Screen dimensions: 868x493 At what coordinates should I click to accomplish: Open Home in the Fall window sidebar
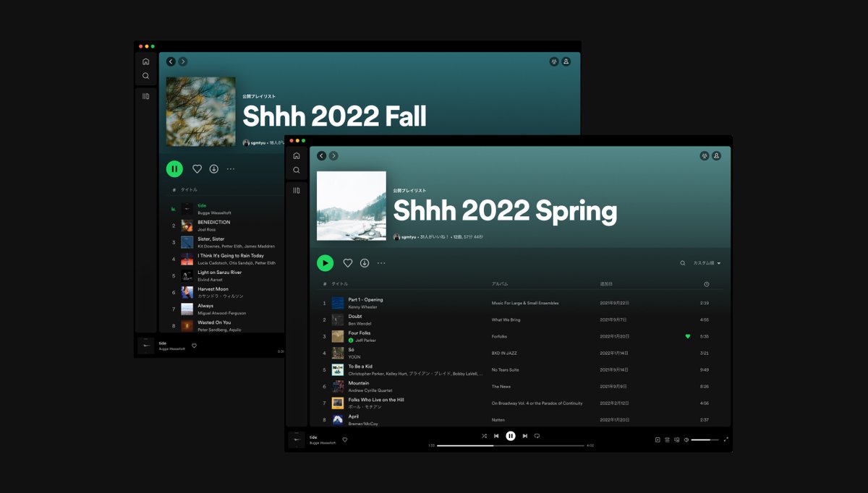(145, 61)
